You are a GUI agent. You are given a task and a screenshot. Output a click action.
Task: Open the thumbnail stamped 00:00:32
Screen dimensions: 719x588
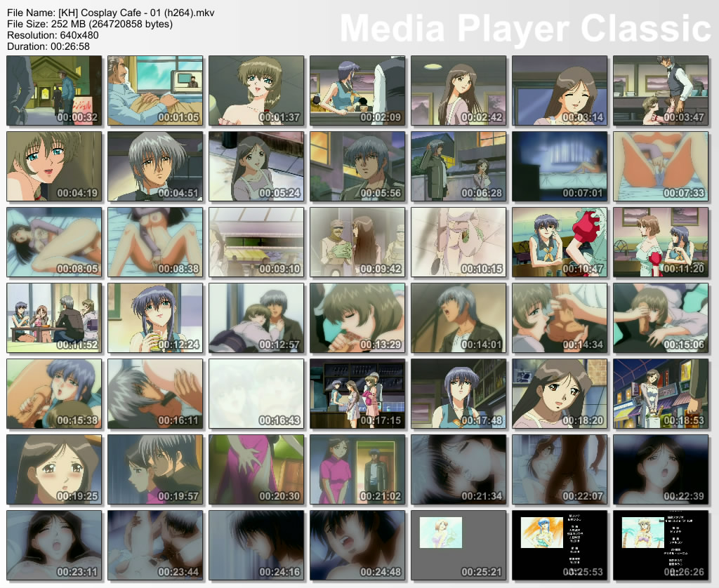[54, 91]
